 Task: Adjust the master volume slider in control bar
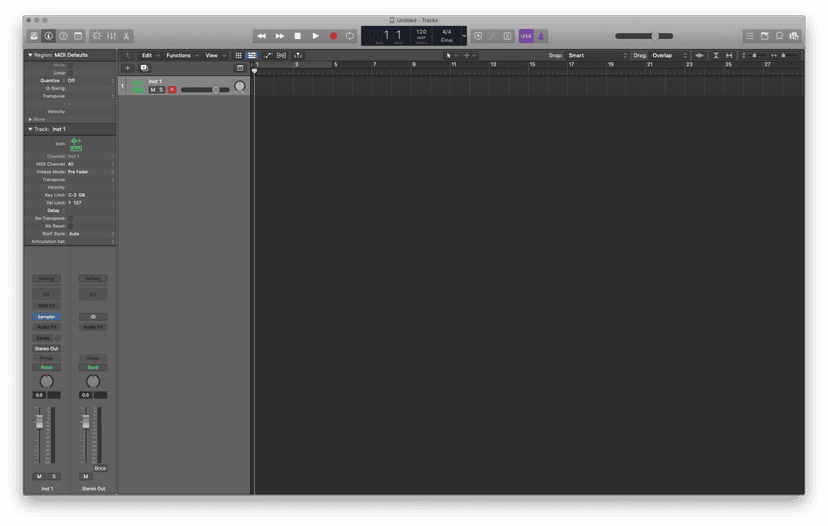click(x=644, y=36)
